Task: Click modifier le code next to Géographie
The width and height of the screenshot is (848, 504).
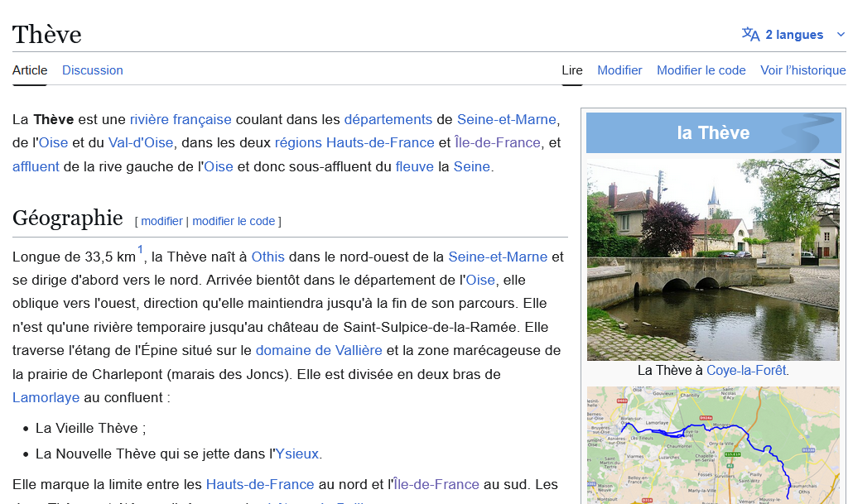Action: pos(234,221)
